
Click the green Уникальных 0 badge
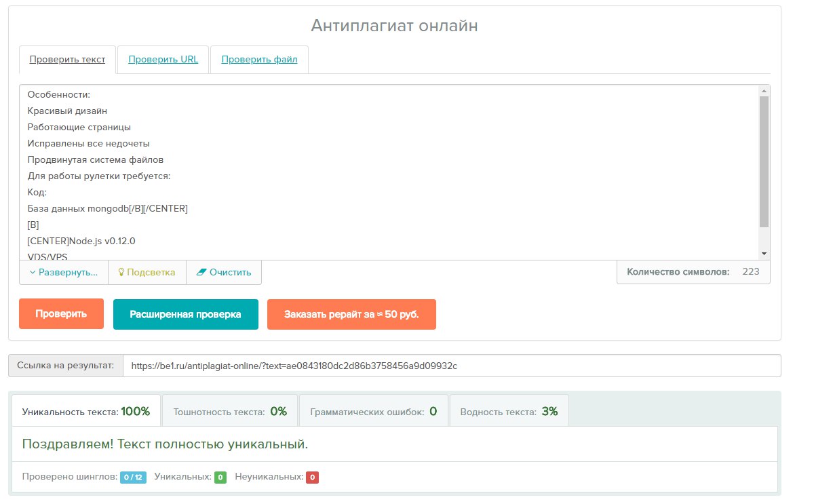pyautogui.click(x=220, y=478)
